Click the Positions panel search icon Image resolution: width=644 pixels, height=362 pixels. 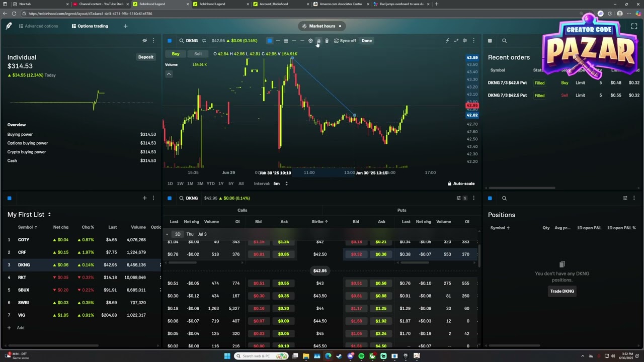[504, 198]
